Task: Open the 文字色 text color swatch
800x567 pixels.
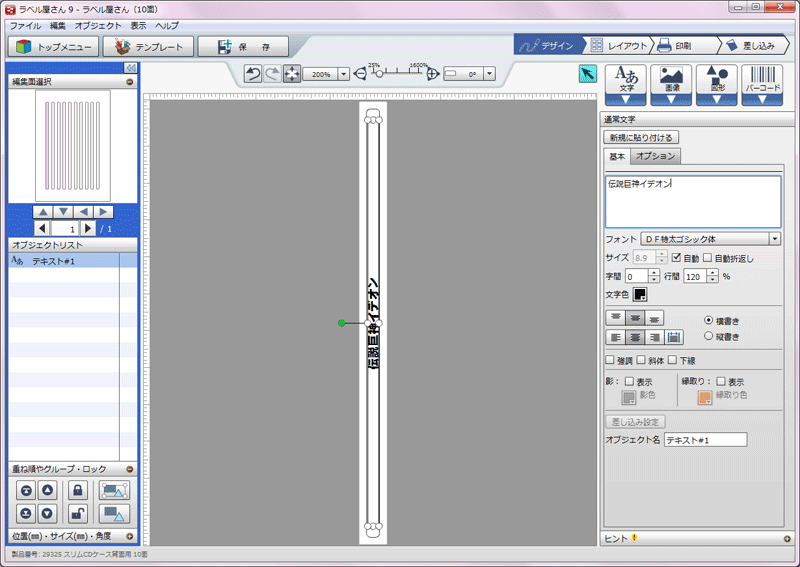Action: [x=640, y=294]
